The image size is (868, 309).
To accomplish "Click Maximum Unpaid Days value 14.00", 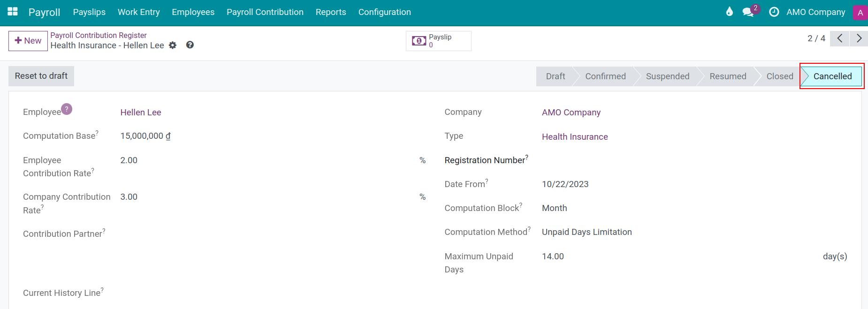I will pos(553,256).
